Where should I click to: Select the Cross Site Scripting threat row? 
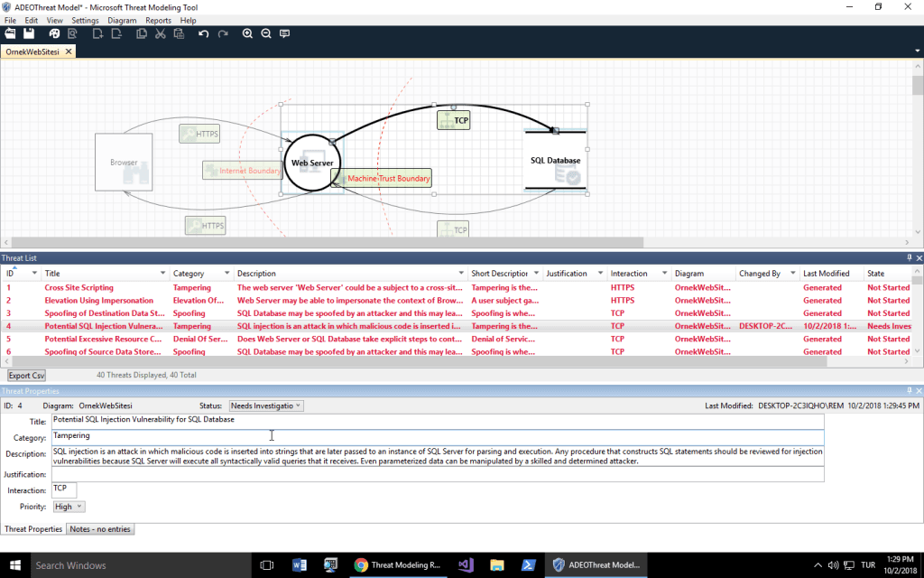(x=457, y=288)
